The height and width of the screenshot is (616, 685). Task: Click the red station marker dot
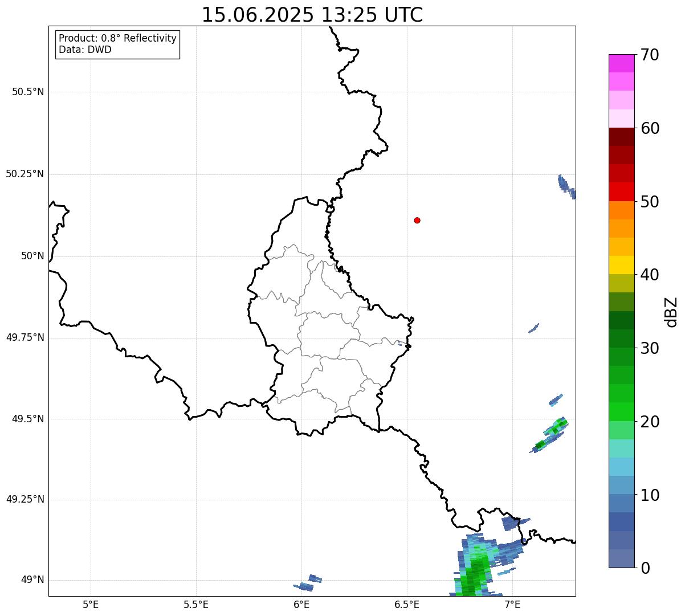coord(417,220)
